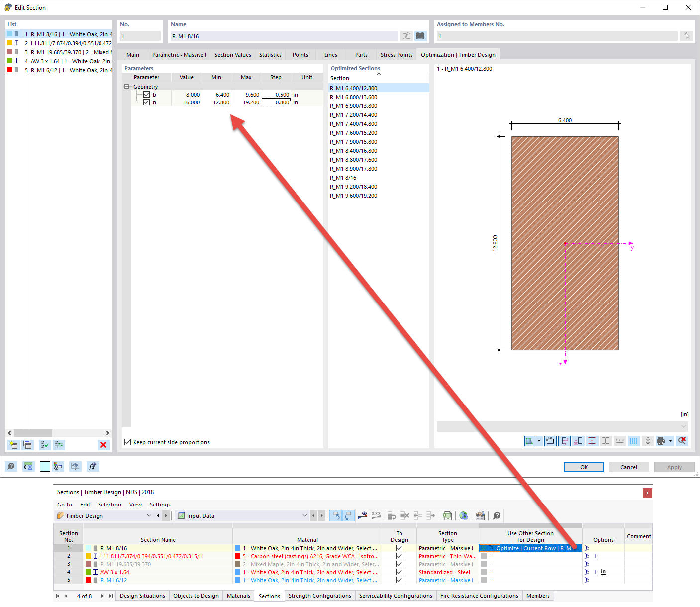Toggle To Design checkbox for R_M1 8/16 row
The height and width of the screenshot is (607, 700).
[x=399, y=548]
